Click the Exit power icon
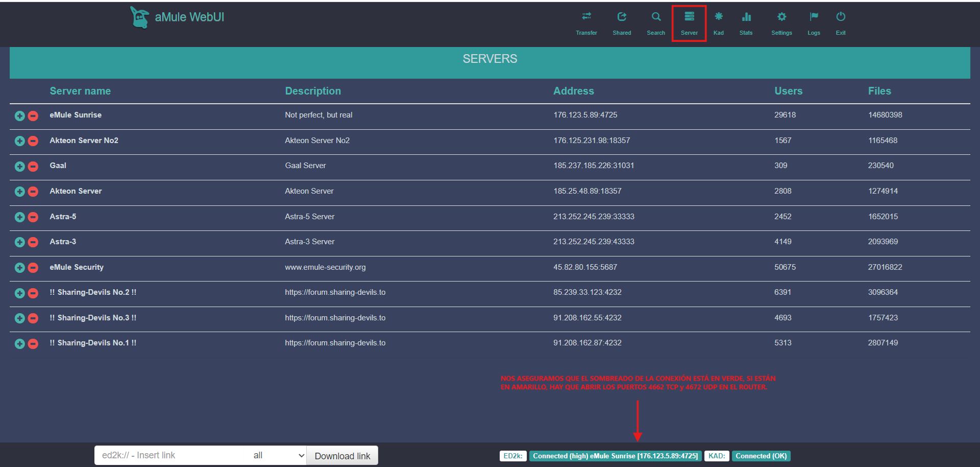This screenshot has width=980, height=467. tap(841, 17)
